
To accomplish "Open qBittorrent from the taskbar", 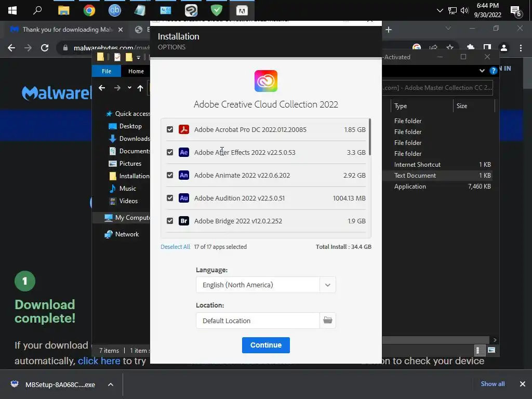I will [x=115, y=10].
